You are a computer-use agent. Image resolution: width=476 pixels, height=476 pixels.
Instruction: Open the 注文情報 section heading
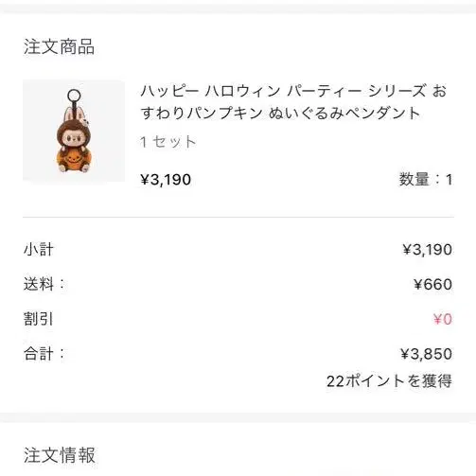(60, 455)
